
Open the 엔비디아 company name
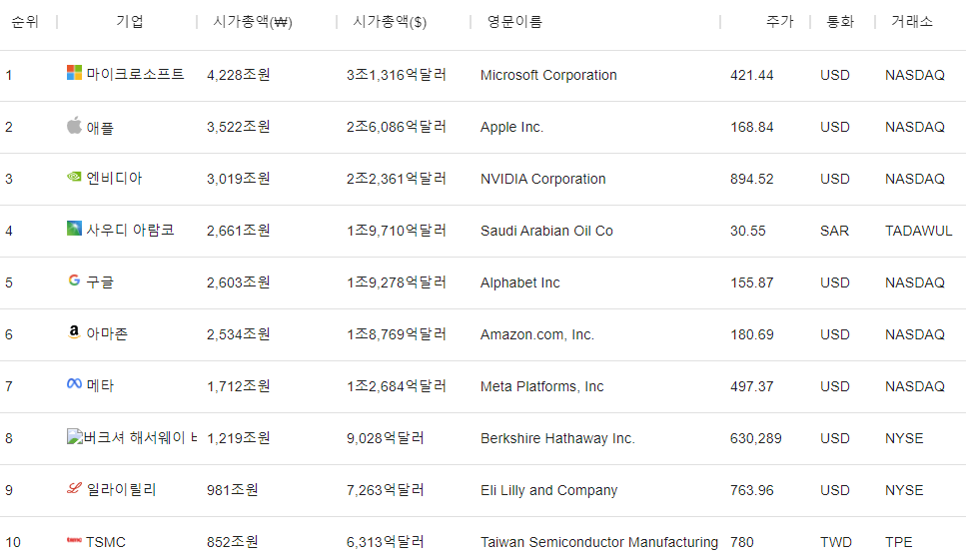click(114, 178)
